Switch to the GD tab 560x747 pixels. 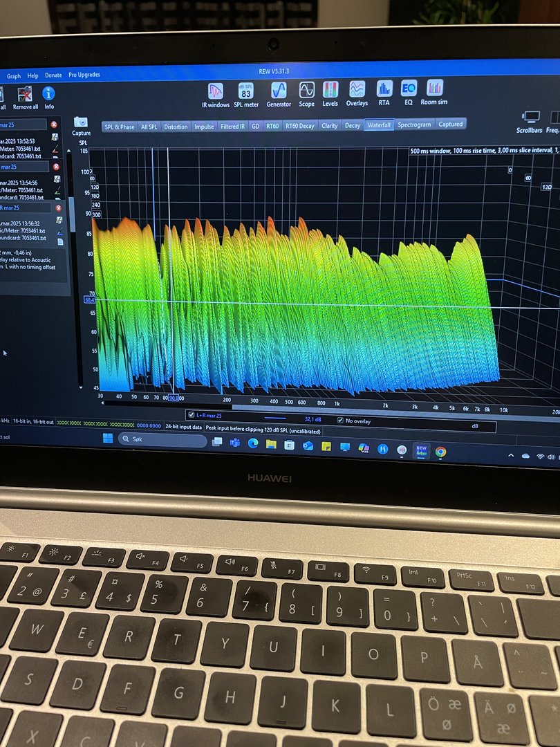(x=255, y=127)
